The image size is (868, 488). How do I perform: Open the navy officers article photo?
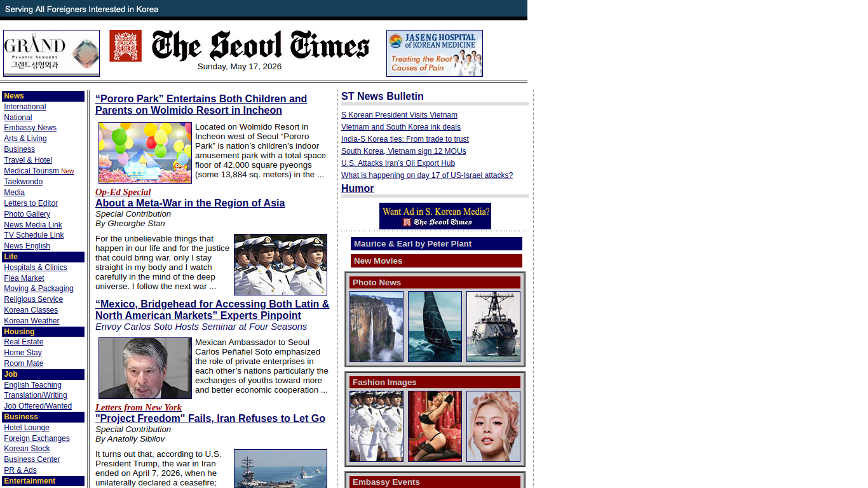(x=280, y=264)
